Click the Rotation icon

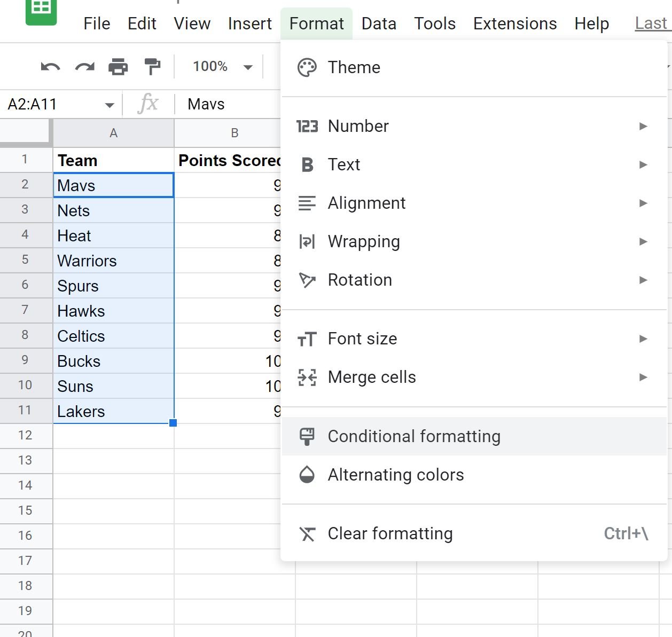coord(307,280)
